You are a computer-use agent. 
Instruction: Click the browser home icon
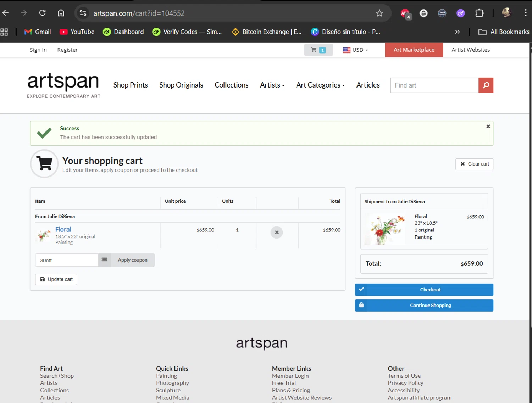61,13
